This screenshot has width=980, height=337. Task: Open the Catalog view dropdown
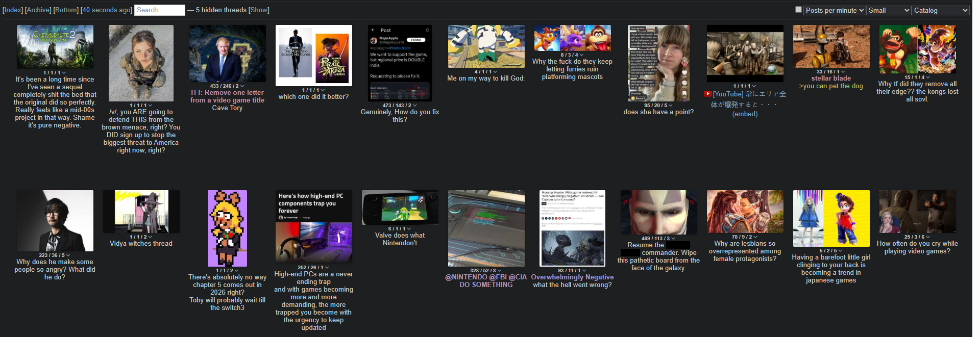pyautogui.click(x=940, y=10)
